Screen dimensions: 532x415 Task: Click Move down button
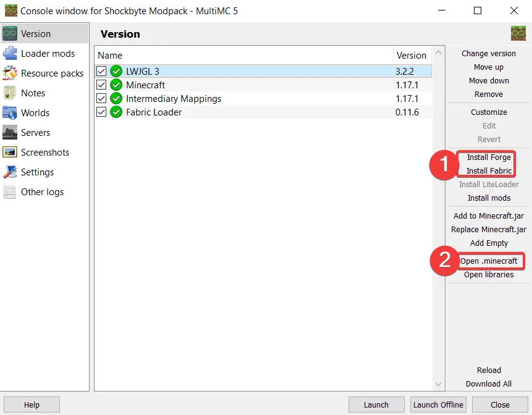click(x=489, y=81)
